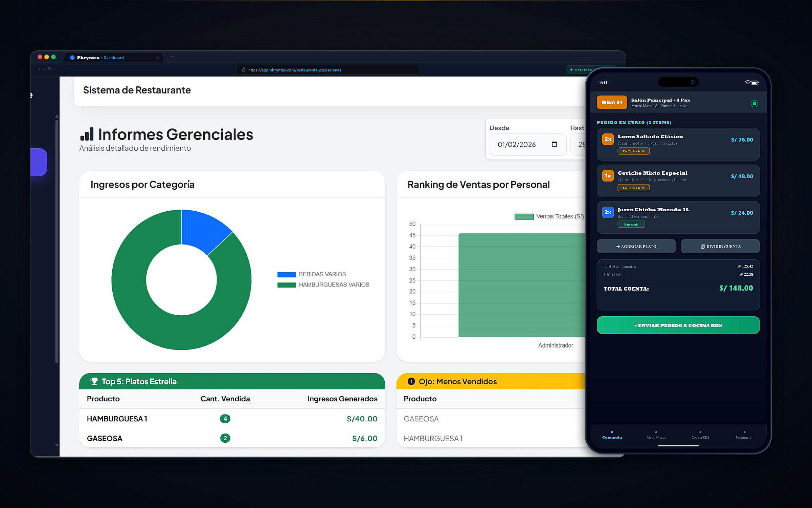Toggle Ventas Totales legend in ranking chart
Viewport: 812px width, 508px height.
549,216
